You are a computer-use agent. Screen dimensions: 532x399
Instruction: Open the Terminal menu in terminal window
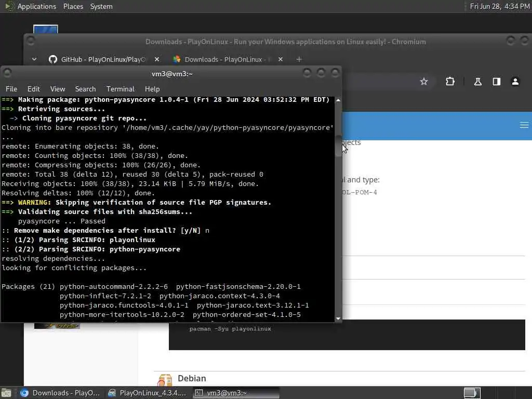(x=120, y=89)
